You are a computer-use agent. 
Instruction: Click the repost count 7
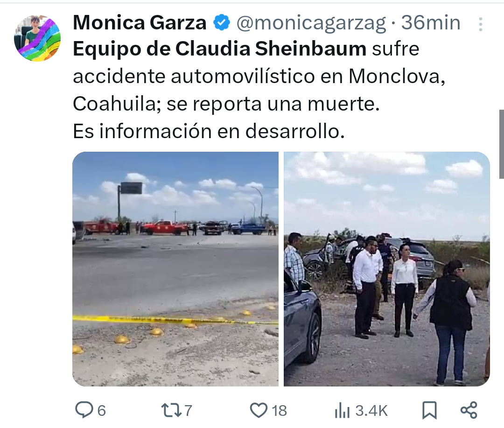188,411
